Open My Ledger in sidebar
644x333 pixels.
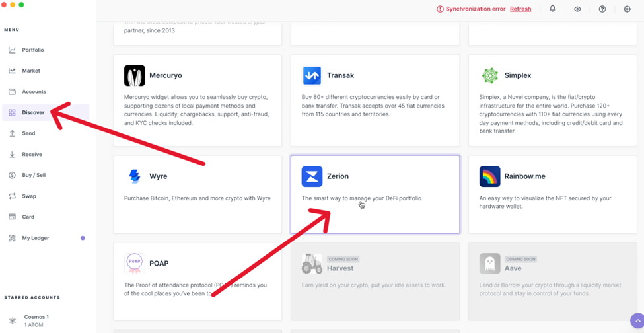(x=35, y=238)
